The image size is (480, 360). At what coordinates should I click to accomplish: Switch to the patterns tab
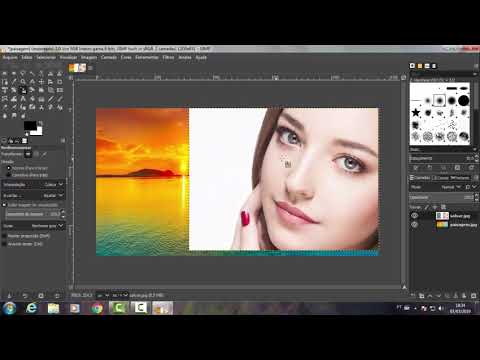tap(420, 66)
